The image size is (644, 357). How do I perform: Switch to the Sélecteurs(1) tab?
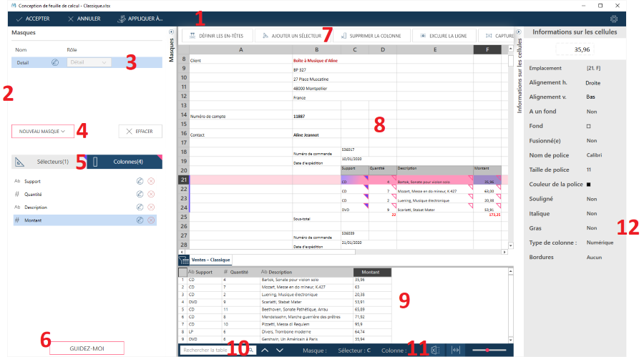tap(49, 162)
